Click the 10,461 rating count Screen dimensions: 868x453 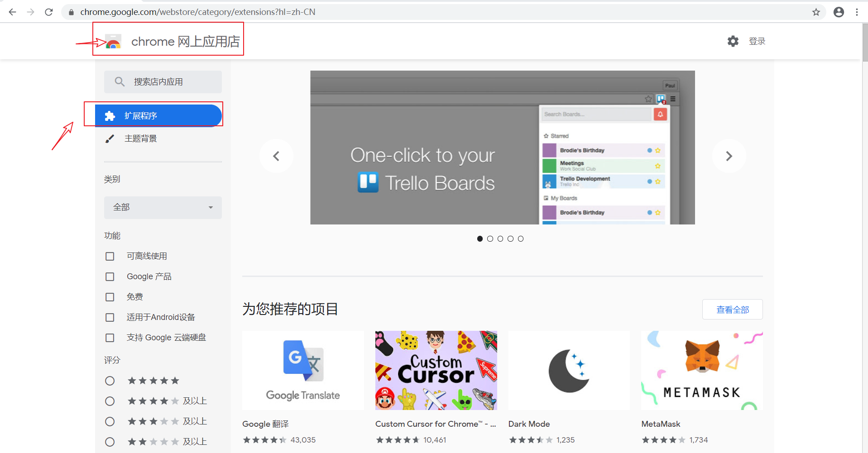tap(435, 440)
